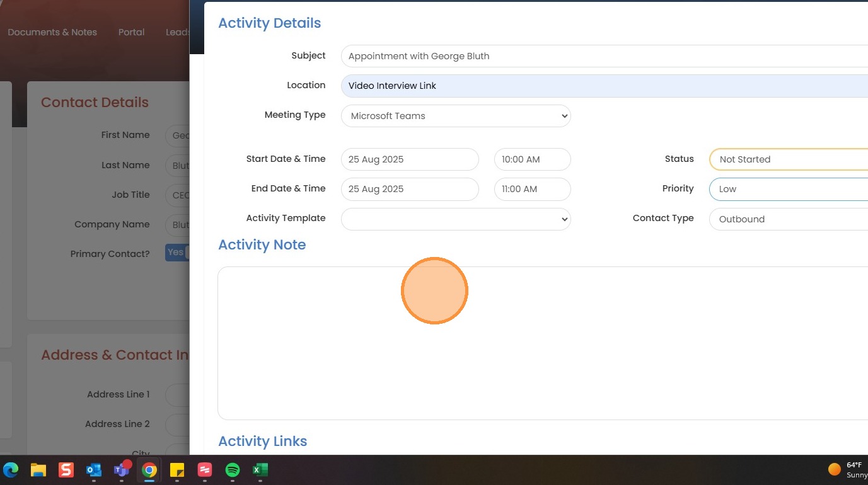The height and width of the screenshot is (485, 868).
Task: Click the Address Line 2 field
Action: (177, 425)
